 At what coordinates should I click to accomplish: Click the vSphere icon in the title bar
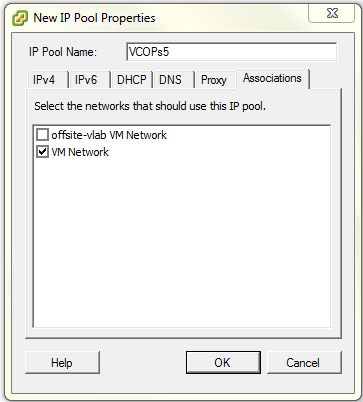(x=20, y=18)
